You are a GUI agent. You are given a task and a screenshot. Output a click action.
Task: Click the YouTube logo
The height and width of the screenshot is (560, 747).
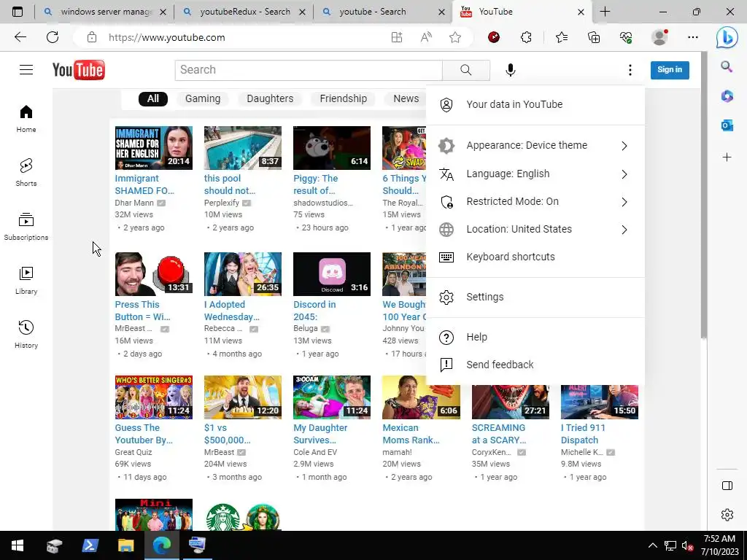click(79, 70)
